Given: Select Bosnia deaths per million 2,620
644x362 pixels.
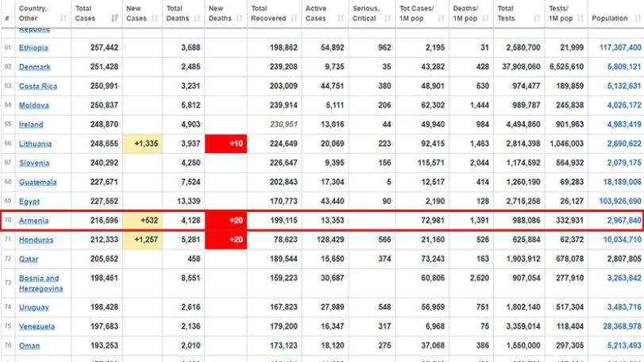Looking at the screenshot, I should coord(480,279).
